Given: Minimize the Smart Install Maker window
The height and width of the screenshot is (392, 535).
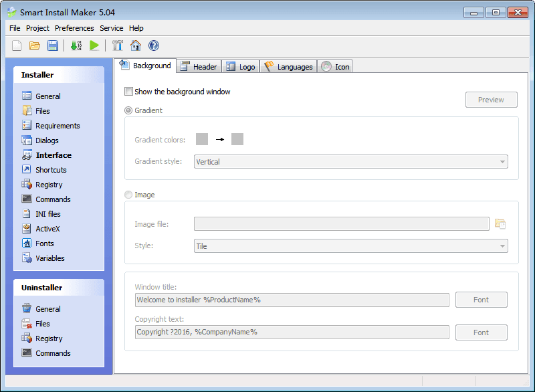Looking at the screenshot, I should click(473, 13).
